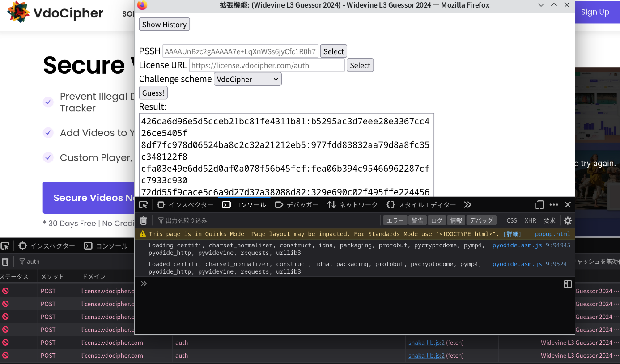
Task: Toggle the 警告 (warnings) console filter
Action: click(x=417, y=220)
